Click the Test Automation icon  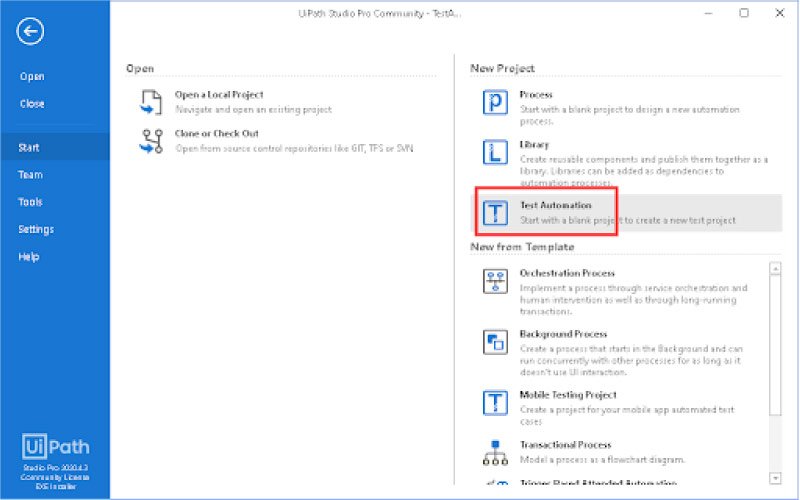(x=495, y=212)
